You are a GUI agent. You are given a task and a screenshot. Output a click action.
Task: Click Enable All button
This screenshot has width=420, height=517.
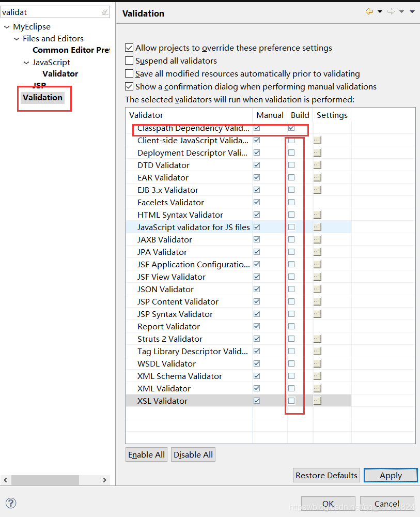click(x=146, y=454)
